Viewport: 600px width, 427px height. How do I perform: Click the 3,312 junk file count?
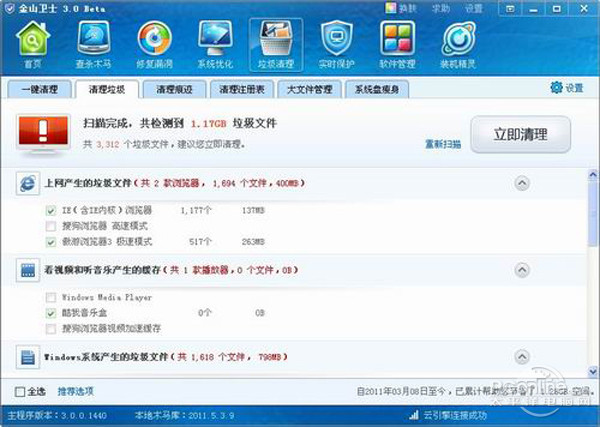click(108, 144)
